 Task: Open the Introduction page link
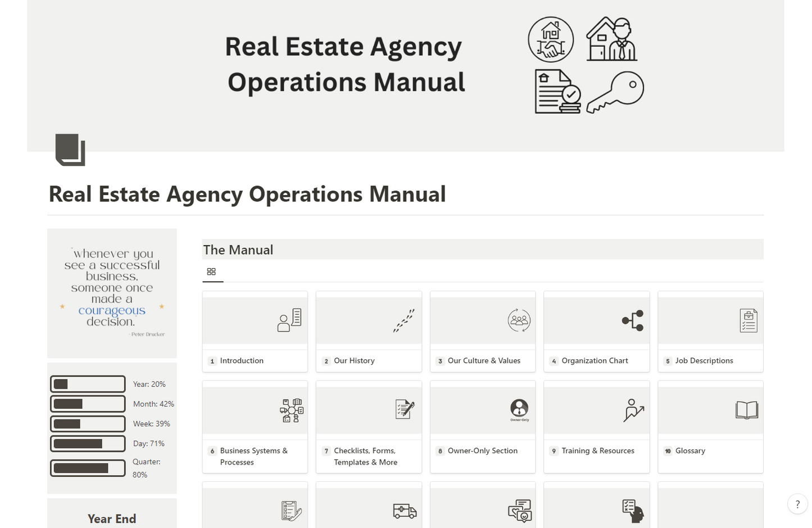point(242,360)
